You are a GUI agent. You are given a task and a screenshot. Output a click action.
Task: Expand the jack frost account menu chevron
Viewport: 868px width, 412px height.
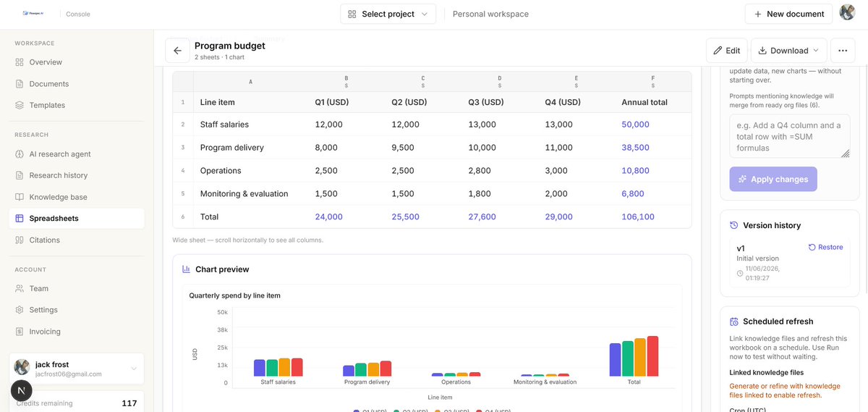point(134,369)
